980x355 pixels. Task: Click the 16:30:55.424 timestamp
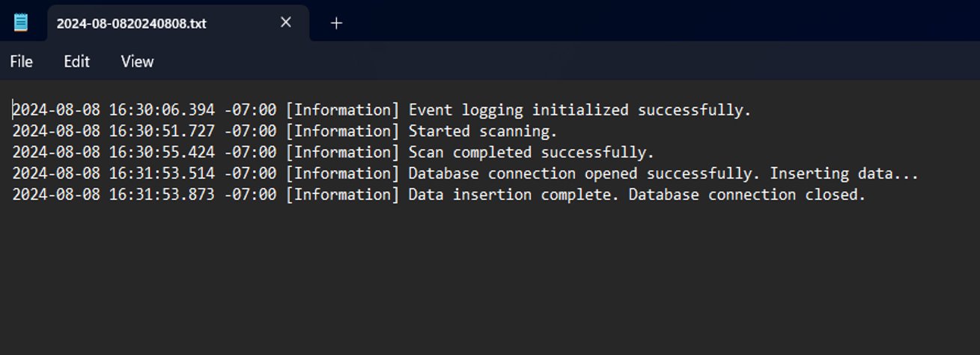162,153
